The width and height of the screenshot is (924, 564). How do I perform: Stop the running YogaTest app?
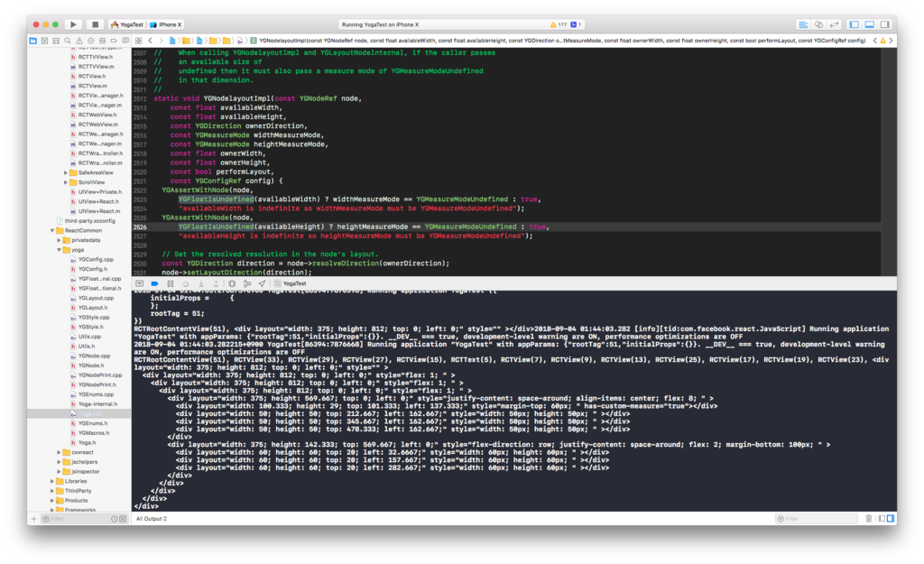click(x=95, y=24)
